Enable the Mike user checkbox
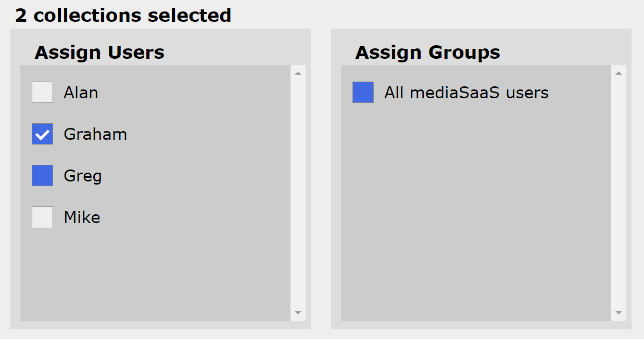644x339 pixels. tap(42, 217)
